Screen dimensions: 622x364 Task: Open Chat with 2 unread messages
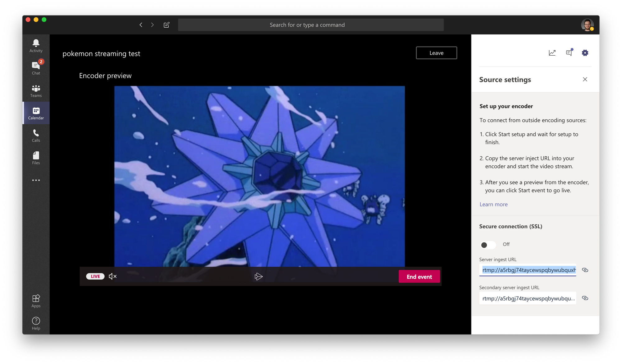click(x=36, y=68)
